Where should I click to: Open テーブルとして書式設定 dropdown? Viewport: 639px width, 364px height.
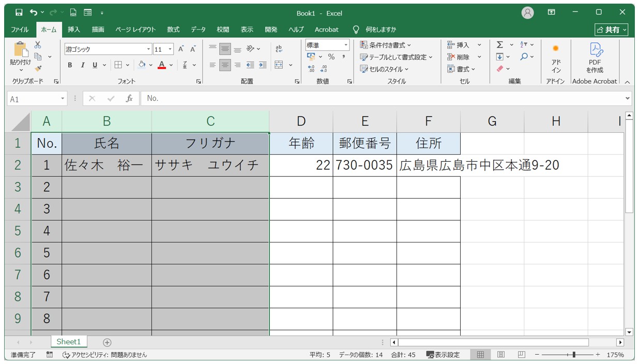(x=397, y=57)
